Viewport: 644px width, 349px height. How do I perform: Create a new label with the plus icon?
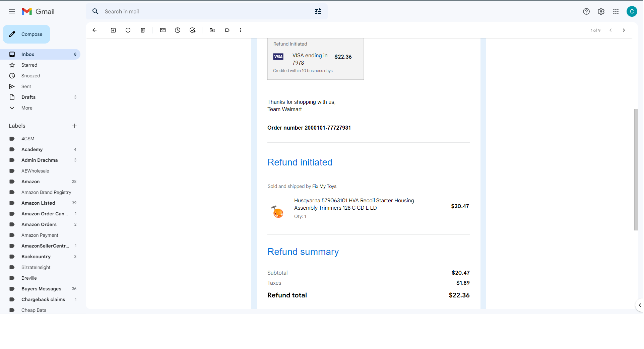tap(74, 126)
